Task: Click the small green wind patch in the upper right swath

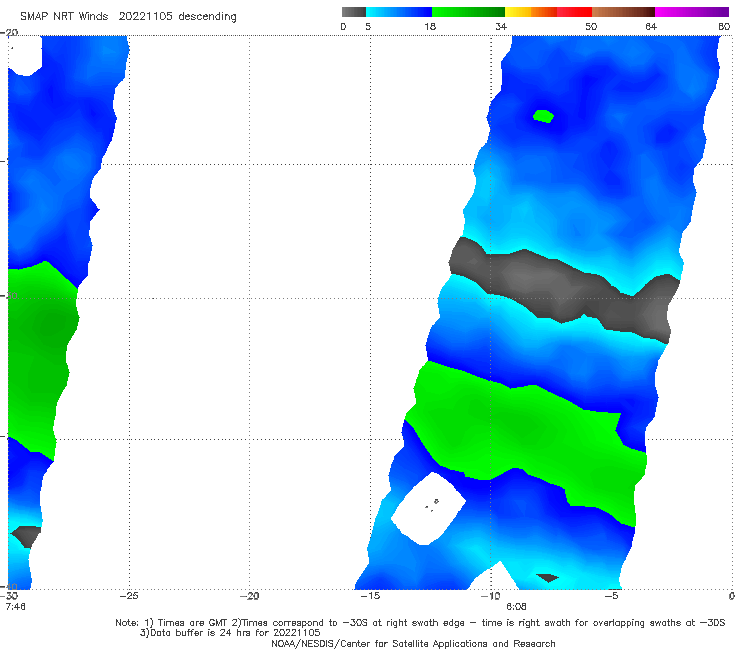Action: [x=543, y=116]
